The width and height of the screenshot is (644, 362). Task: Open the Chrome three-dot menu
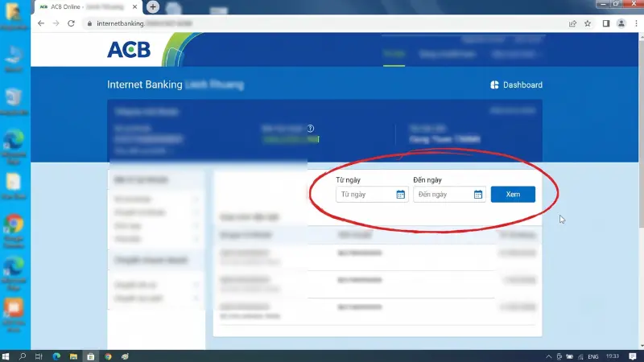pos(636,23)
